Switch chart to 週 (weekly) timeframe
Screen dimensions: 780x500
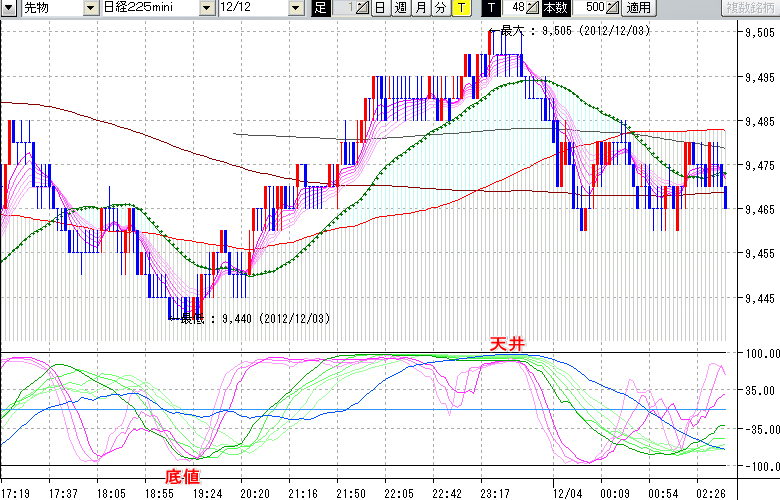click(x=399, y=8)
